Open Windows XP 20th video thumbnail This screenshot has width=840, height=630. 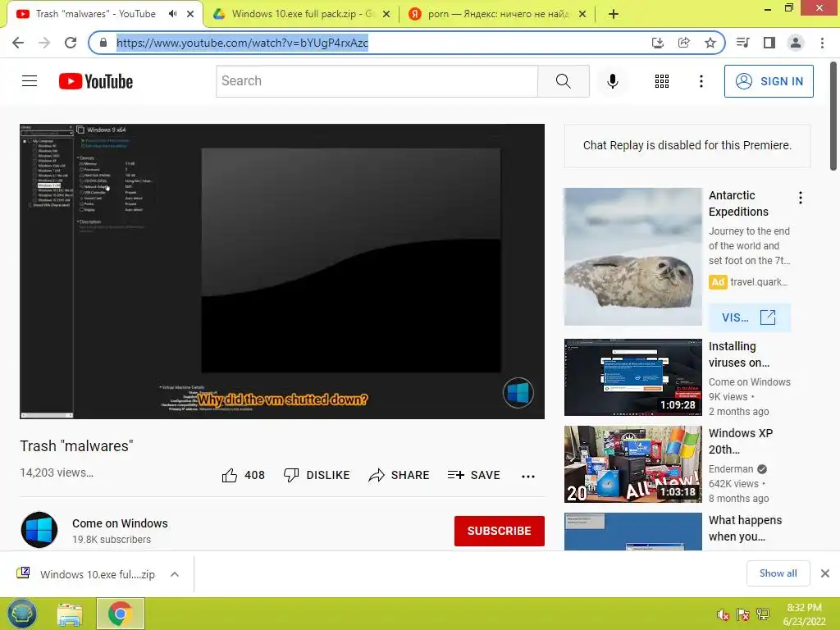(x=632, y=464)
